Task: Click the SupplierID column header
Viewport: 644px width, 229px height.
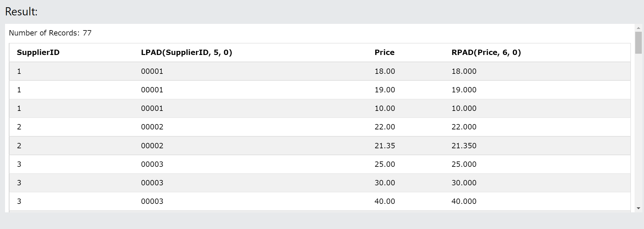Action: (38, 52)
